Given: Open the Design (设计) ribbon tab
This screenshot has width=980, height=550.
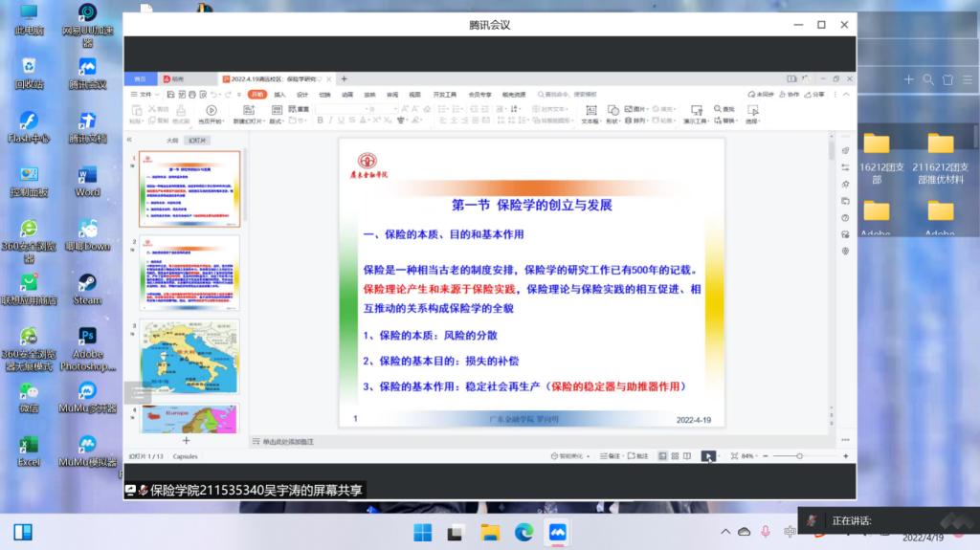Looking at the screenshot, I should coord(302,95).
